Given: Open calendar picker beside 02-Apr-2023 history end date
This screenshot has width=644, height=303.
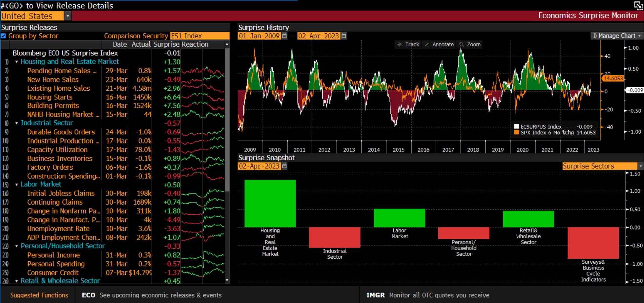Looking at the screenshot, I should 344,36.
